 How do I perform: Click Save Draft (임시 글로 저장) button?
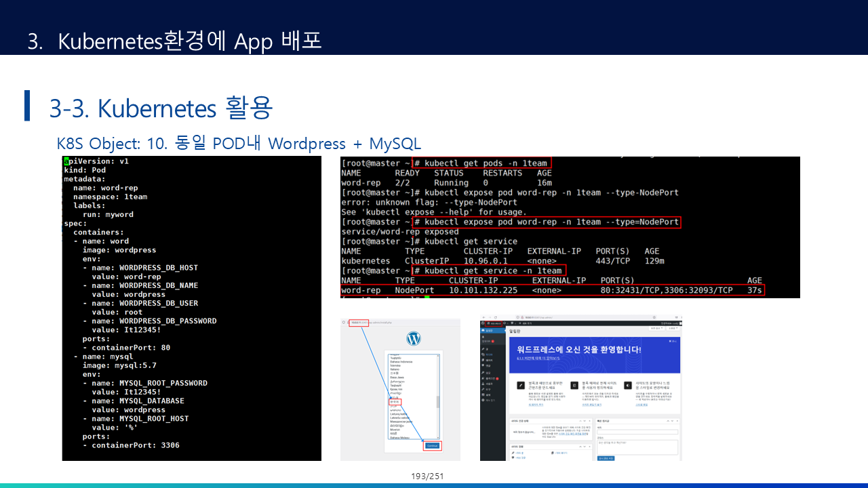click(x=606, y=458)
